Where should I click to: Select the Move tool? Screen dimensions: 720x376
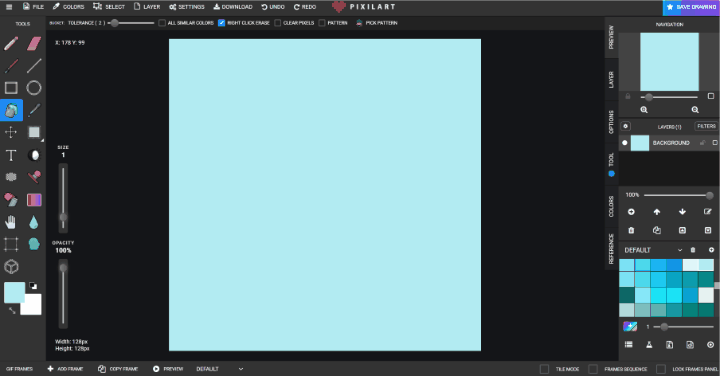click(x=11, y=132)
